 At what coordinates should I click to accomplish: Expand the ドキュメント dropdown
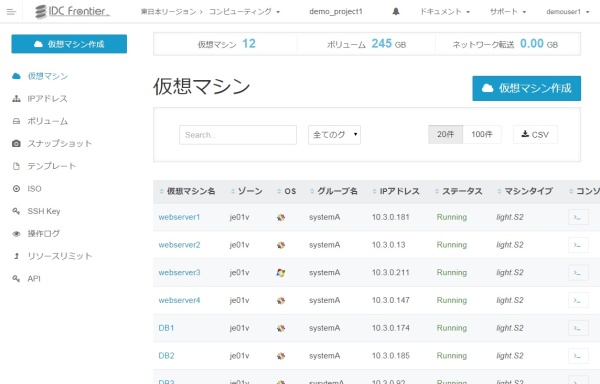445,12
